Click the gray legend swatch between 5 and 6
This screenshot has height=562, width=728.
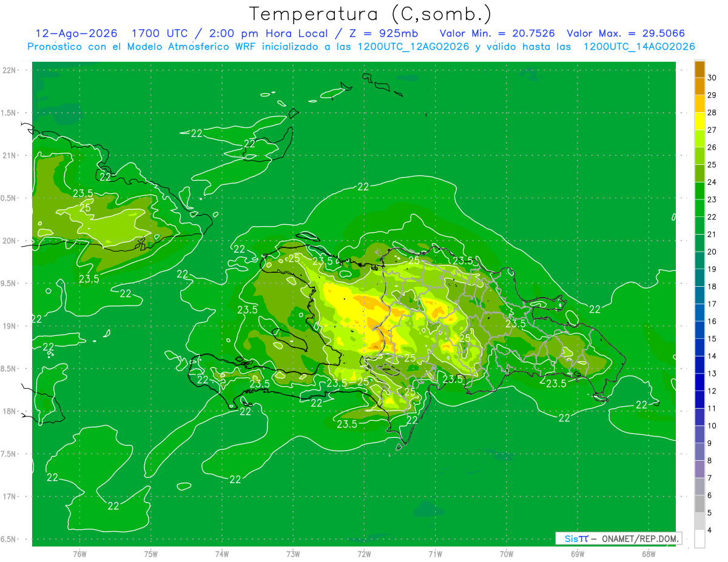coord(699,504)
